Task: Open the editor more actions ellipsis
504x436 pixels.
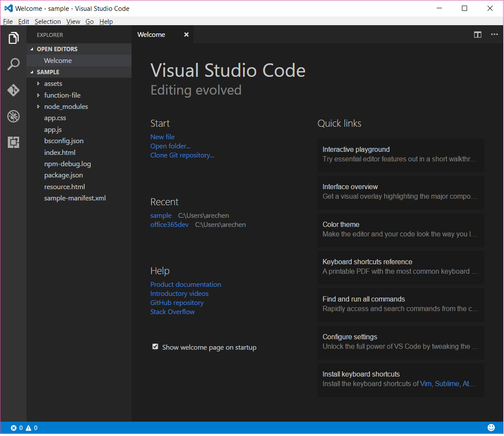Action: point(494,35)
